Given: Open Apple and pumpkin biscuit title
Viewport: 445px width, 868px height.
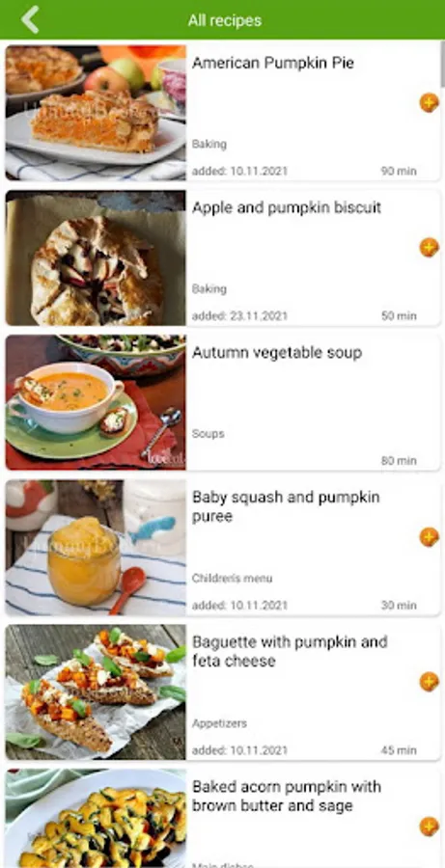Looking at the screenshot, I should 287,208.
